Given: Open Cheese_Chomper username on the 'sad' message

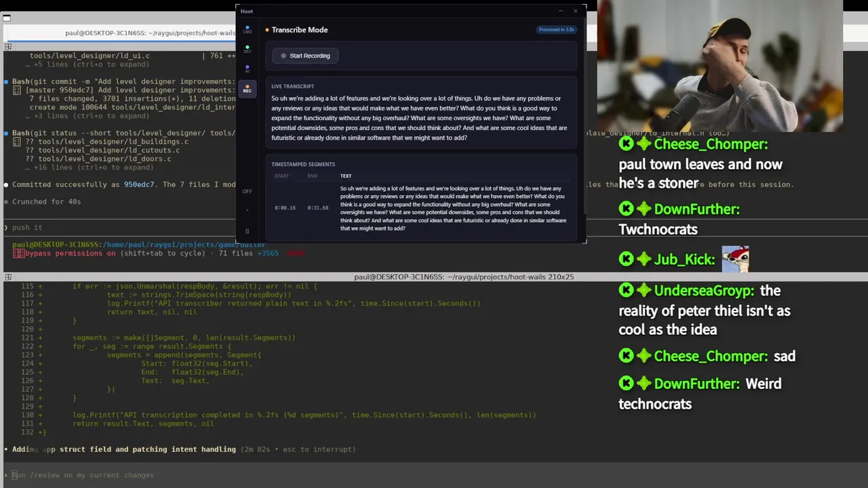Looking at the screenshot, I should (711, 356).
